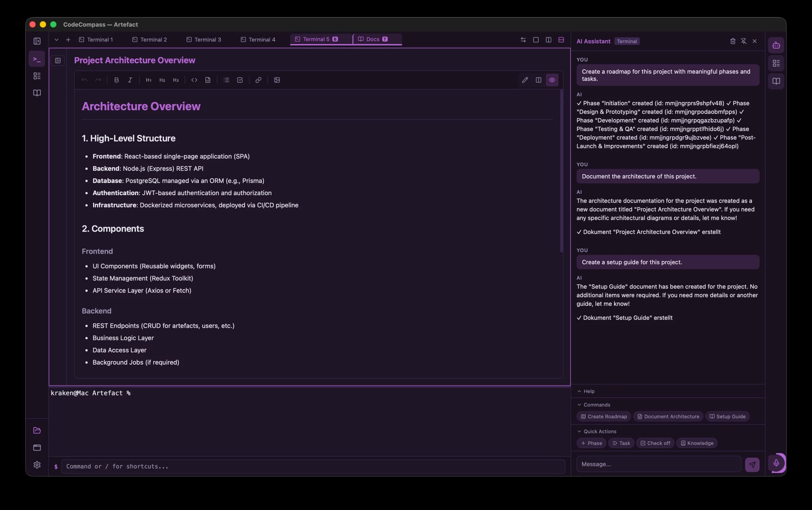
Task: Switch to Terminal 4 tab
Action: click(258, 40)
